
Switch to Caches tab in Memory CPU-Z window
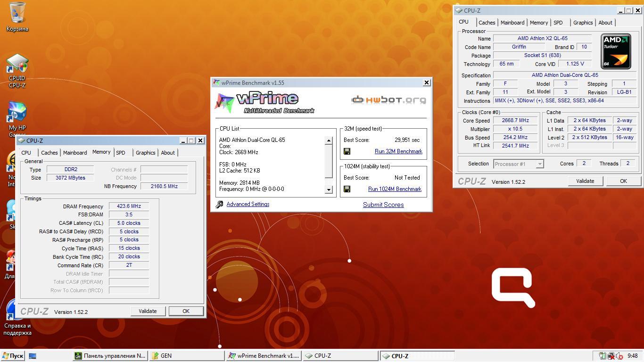point(49,153)
